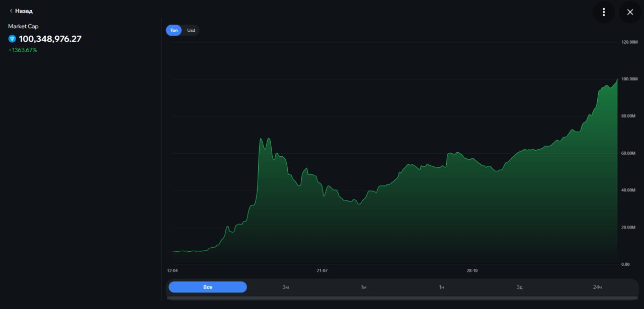The image size is (644, 309).
Task: Click the Market Cap heading label
Action: click(x=23, y=26)
